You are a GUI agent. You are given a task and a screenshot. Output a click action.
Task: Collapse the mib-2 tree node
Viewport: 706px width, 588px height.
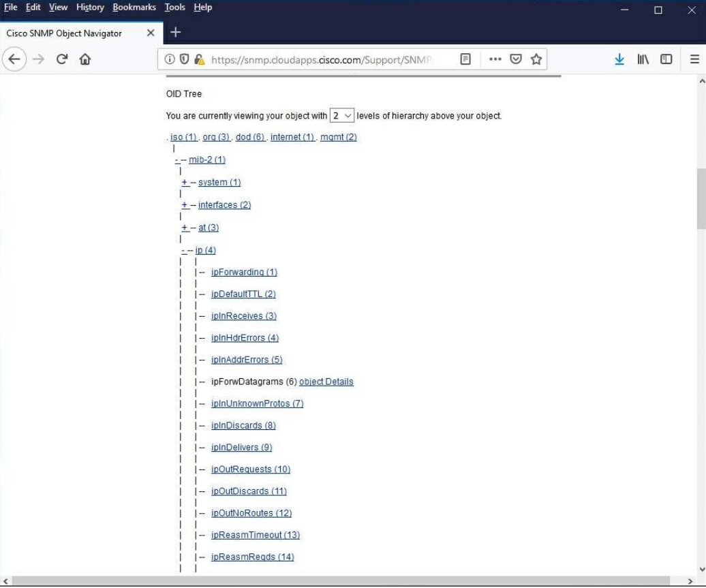[x=177, y=160]
